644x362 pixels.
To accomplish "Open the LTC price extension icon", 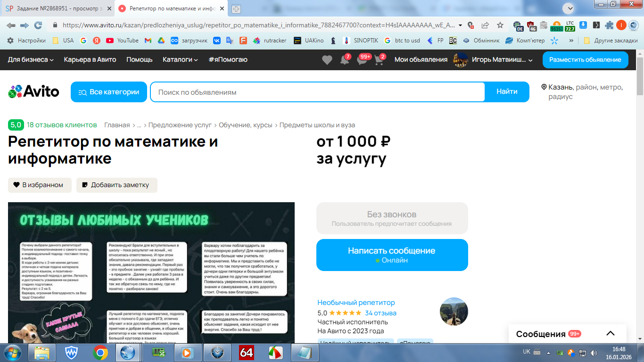I will point(570,25).
